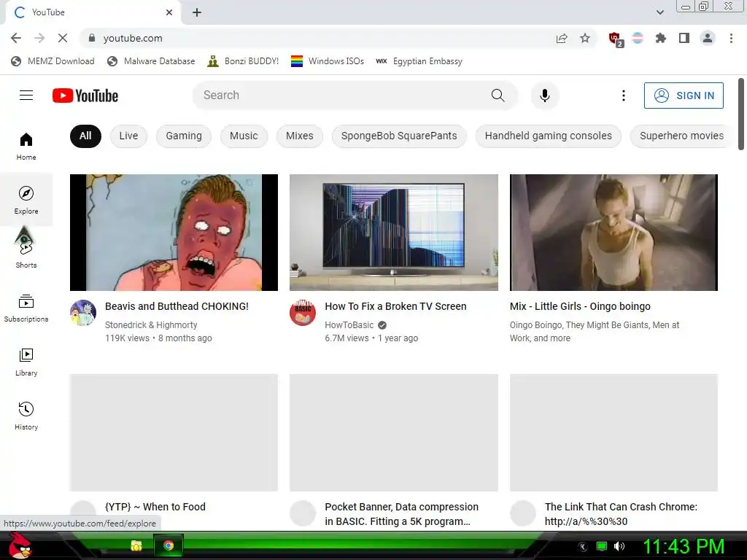Image resolution: width=747 pixels, height=560 pixels.
Task: Bookmark this page with star icon
Action: [x=585, y=38]
